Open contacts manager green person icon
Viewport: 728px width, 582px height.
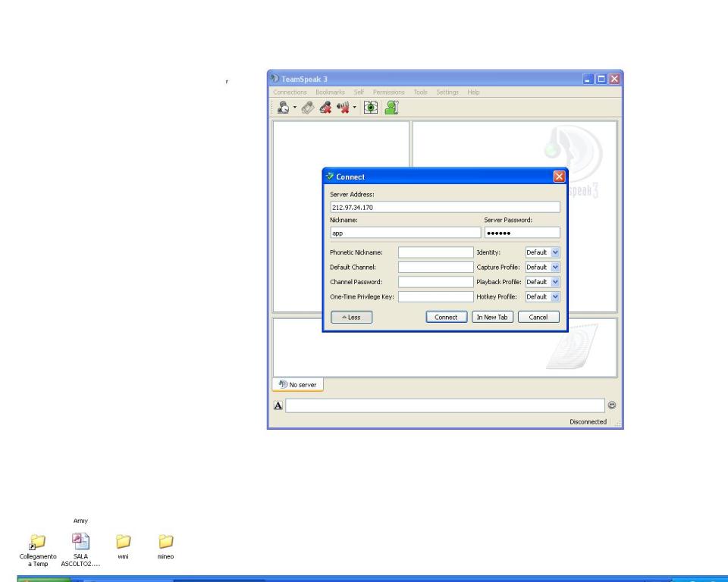click(391, 108)
